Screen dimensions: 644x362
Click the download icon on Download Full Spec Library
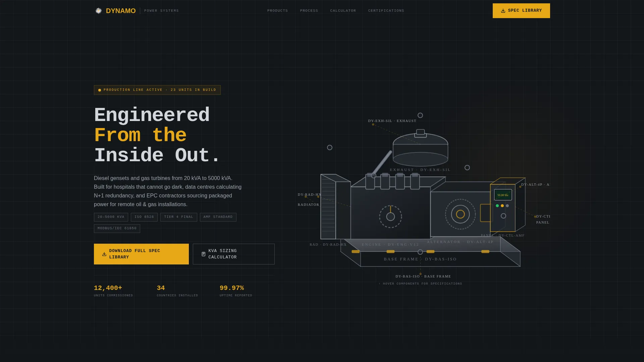click(104, 254)
